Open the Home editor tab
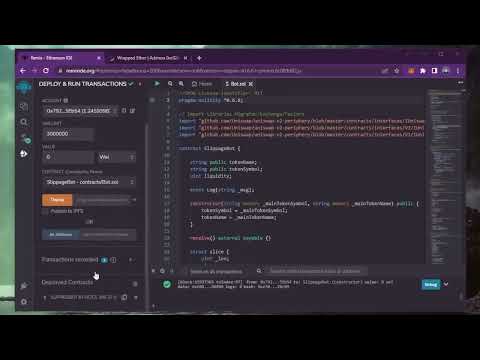480x360 pixels. pyautogui.click(x=202, y=84)
